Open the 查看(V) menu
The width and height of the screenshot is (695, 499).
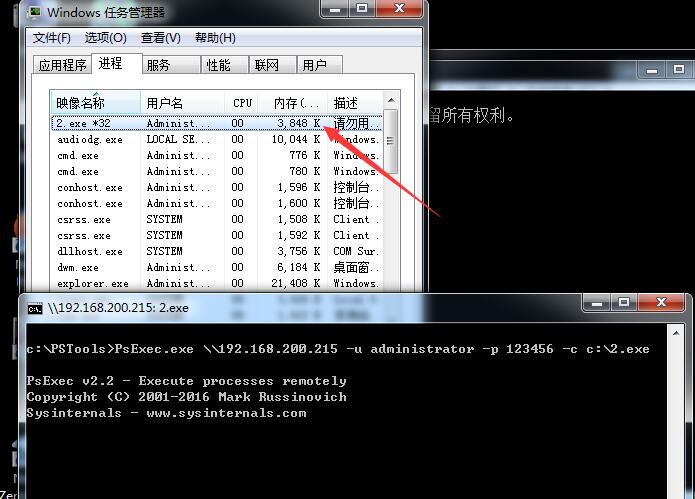click(x=160, y=38)
